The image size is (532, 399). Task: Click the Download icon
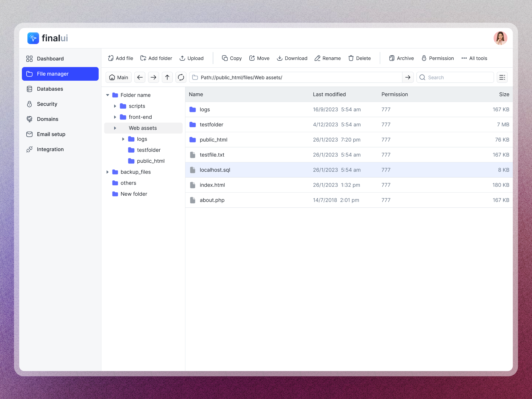280,58
